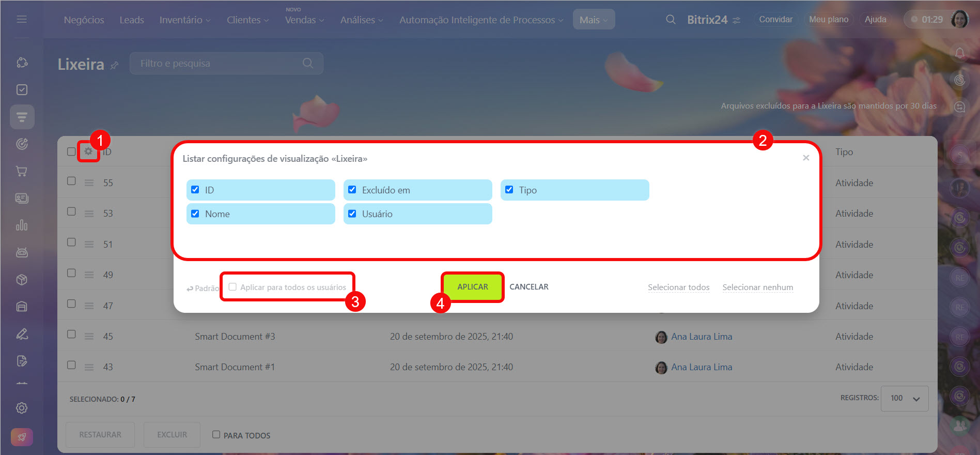This screenshot has width=980, height=455.
Task: Open the notifications bell icon
Action: pos(959,53)
